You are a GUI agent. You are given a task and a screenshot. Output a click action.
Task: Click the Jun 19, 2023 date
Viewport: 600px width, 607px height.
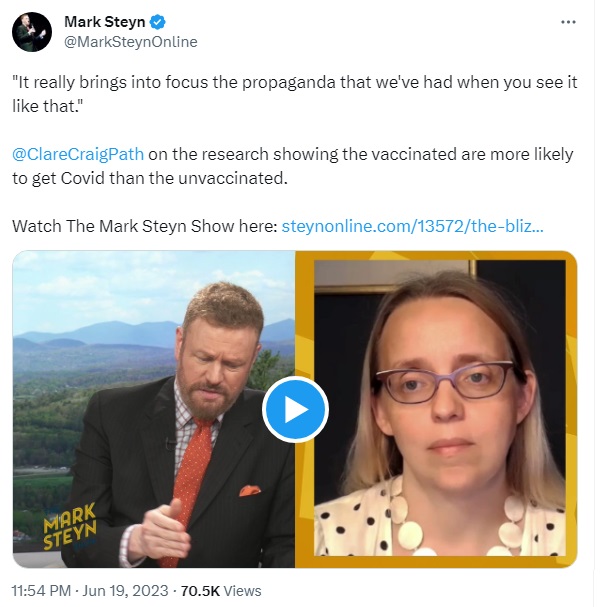[x=125, y=591]
